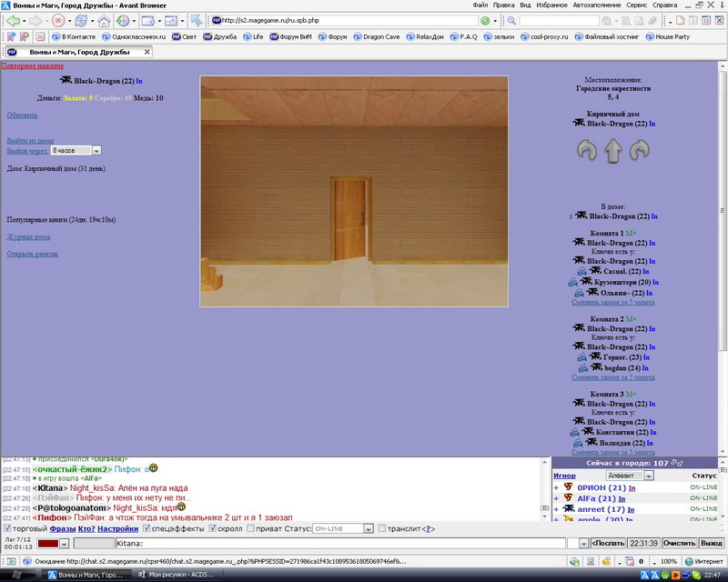Click the Выйти из дома link
728x582 pixels.
30,141
